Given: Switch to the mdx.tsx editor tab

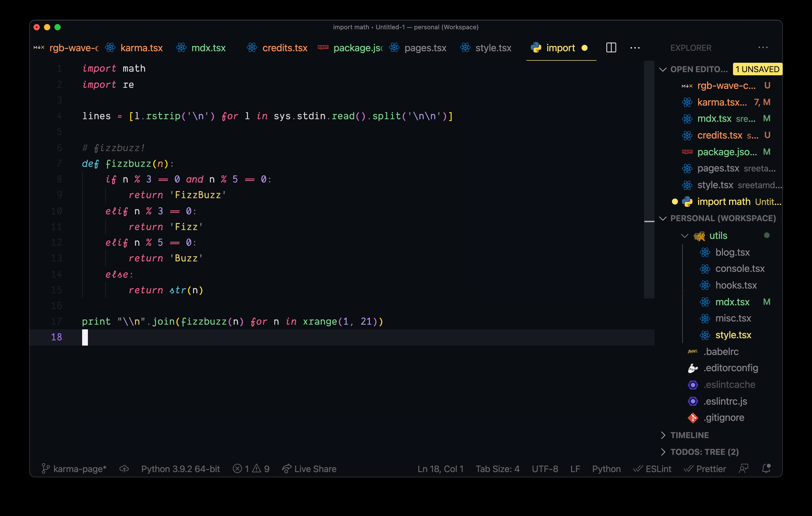Looking at the screenshot, I should 207,48.
